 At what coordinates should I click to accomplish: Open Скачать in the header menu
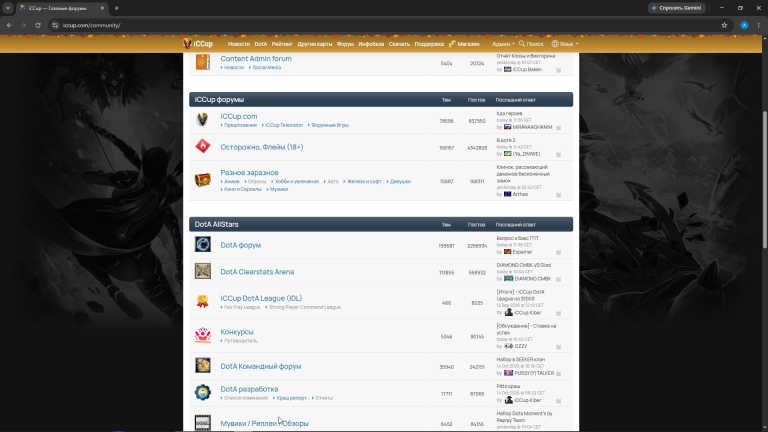pyautogui.click(x=399, y=44)
